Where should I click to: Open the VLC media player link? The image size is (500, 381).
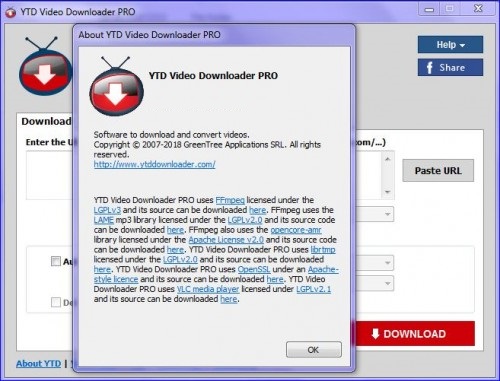(208, 289)
